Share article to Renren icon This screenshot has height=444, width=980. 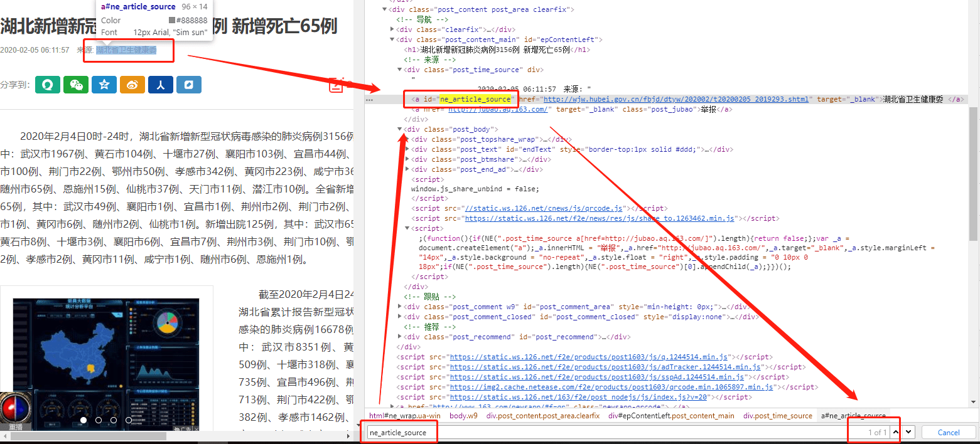click(x=160, y=85)
